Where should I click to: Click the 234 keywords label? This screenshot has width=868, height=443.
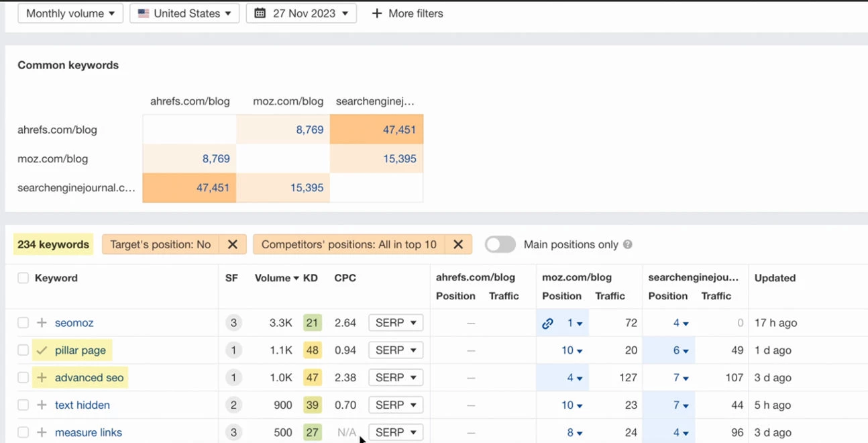pyautogui.click(x=54, y=244)
